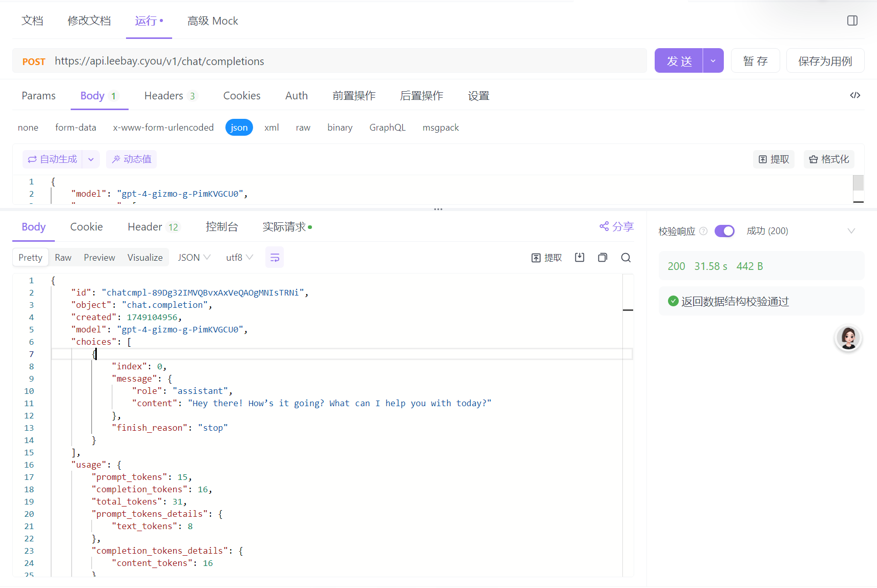The image size is (877, 588).
Task: Open search in response with magnifier icon
Action: point(625,258)
